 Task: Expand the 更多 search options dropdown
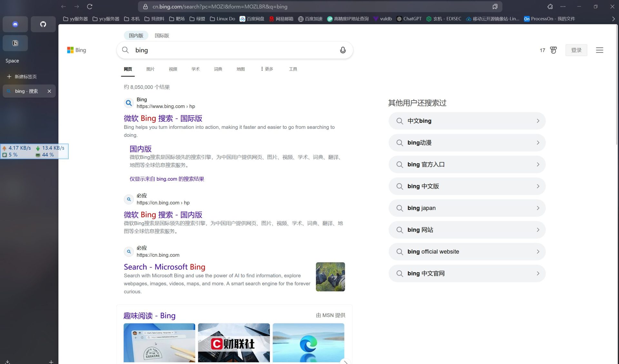(266, 69)
